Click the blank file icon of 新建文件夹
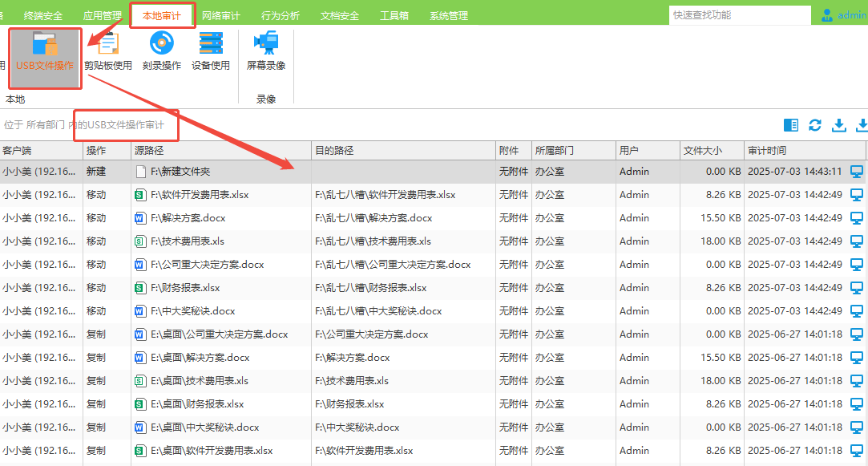 [x=140, y=172]
